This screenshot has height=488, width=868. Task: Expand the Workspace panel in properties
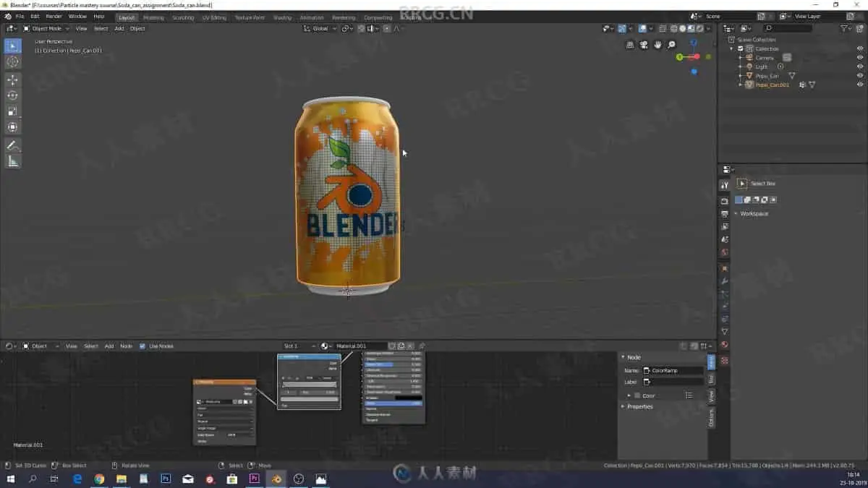pos(736,214)
